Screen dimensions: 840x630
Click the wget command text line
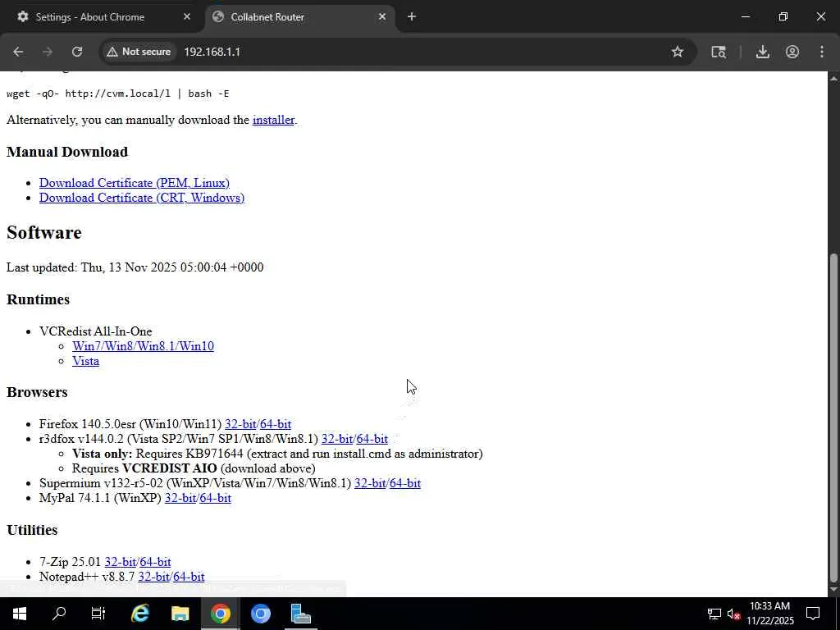(118, 94)
